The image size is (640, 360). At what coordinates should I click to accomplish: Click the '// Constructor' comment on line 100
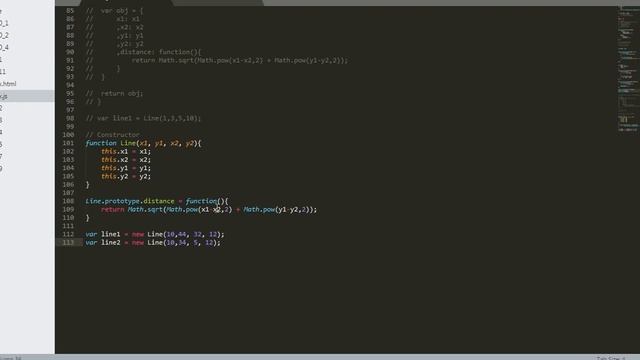(112, 135)
